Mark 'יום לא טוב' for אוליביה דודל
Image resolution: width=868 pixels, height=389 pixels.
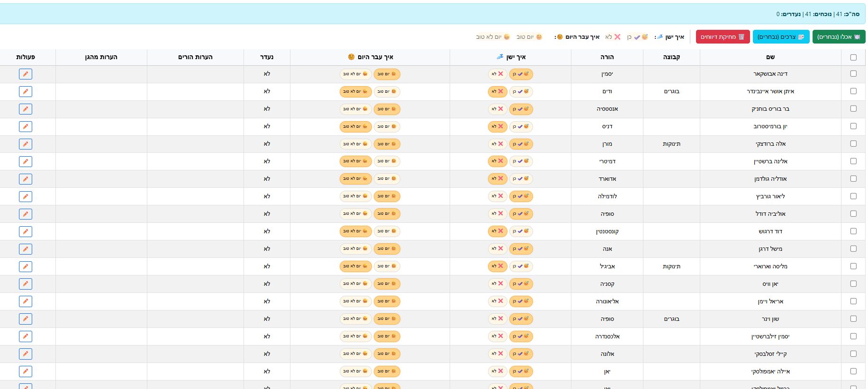point(355,214)
